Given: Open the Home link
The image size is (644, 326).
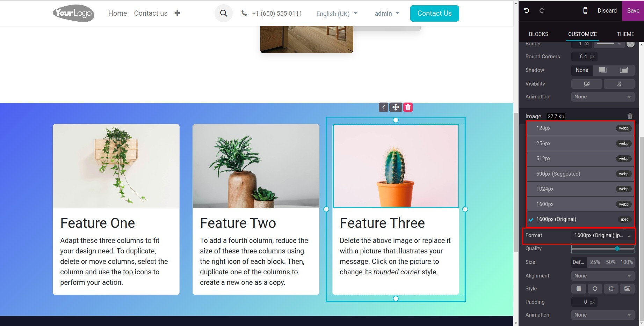Looking at the screenshot, I should click(x=117, y=13).
